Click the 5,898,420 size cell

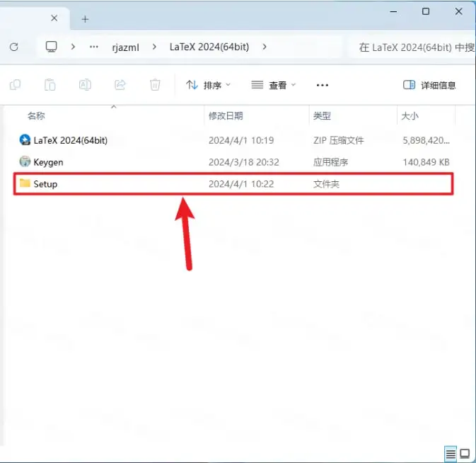pyautogui.click(x=426, y=140)
